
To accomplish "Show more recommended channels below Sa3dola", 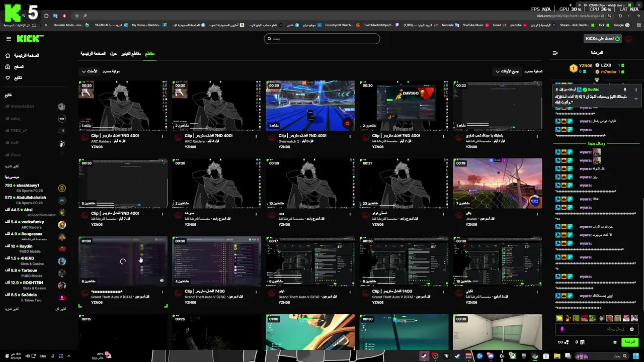I will pos(12,309).
